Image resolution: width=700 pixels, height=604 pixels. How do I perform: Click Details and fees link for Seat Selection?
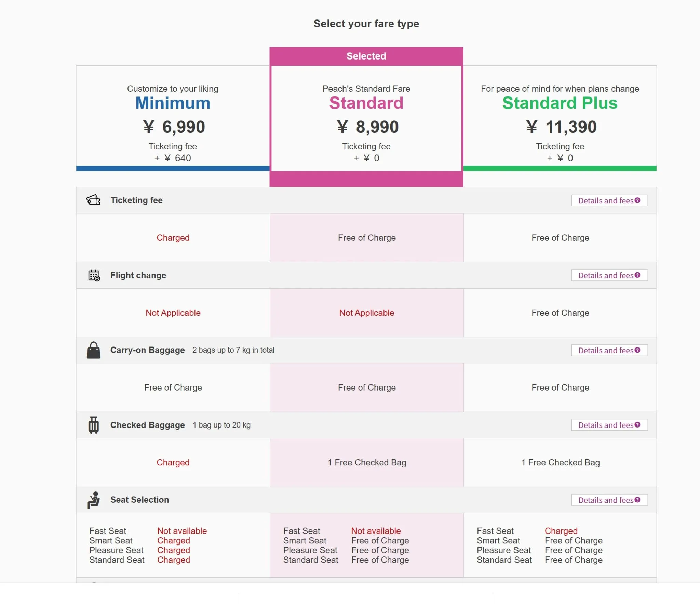606,500
